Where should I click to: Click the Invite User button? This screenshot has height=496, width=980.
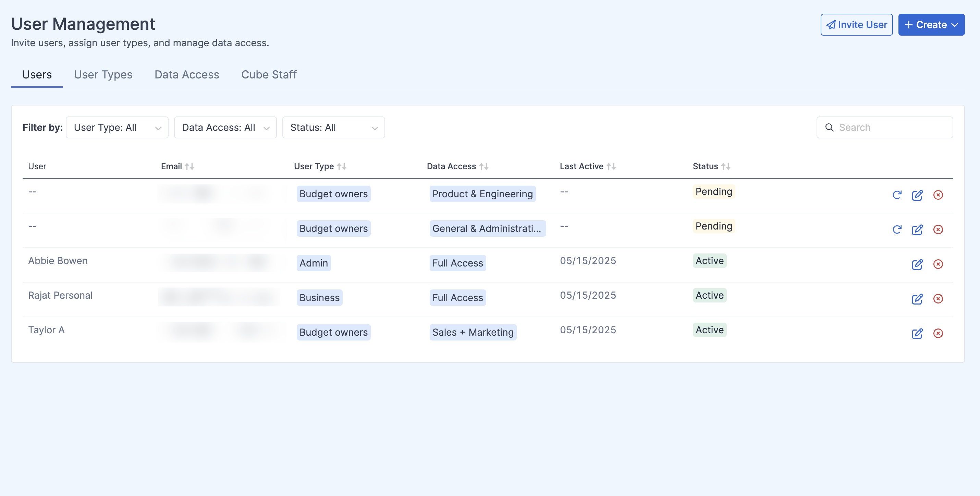(856, 25)
